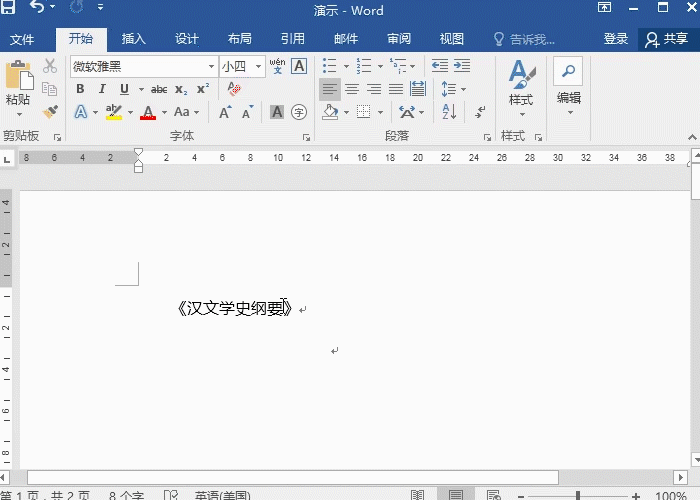Toggle bold formatting
The height and width of the screenshot is (500, 700).
pos(80,89)
